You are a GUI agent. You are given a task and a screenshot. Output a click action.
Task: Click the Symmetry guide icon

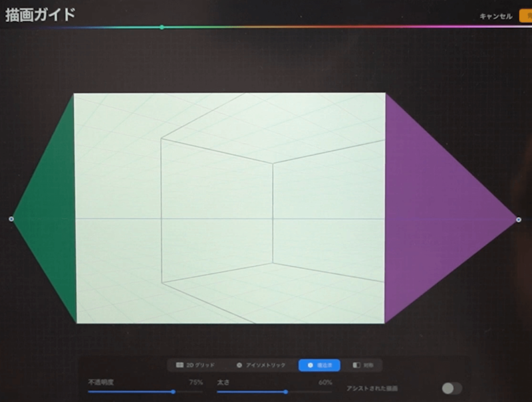pyautogui.click(x=356, y=365)
